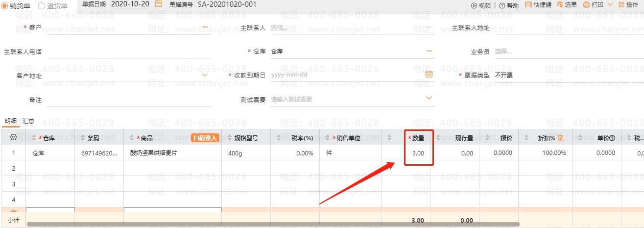
Task: Click the 单价 help question icon
Action: (613, 138)
